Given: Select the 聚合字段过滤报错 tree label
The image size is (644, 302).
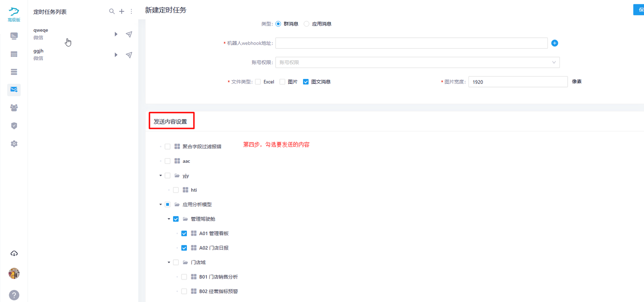Looking at the screenshot, I should tap(202, 147).
